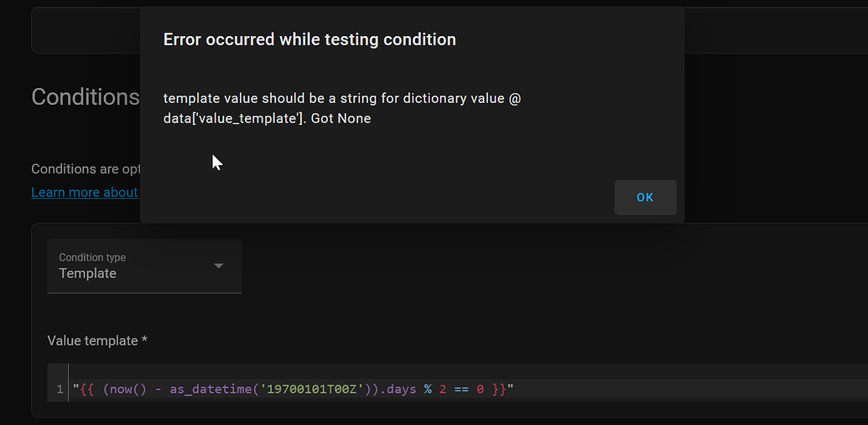Click the error dialog title text
868x425 pixels.
(x=309, y=39)
